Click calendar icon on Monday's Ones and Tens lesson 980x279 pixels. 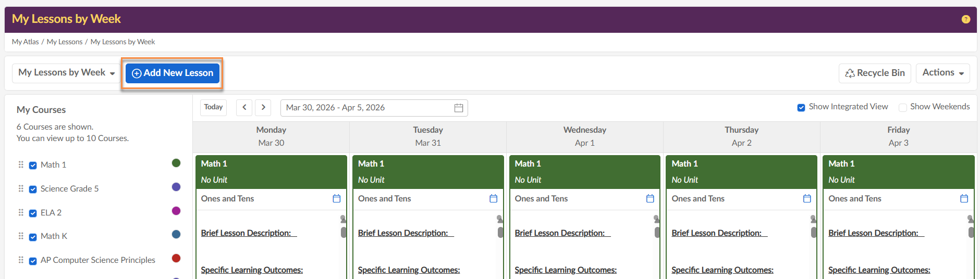click(337, 198)
